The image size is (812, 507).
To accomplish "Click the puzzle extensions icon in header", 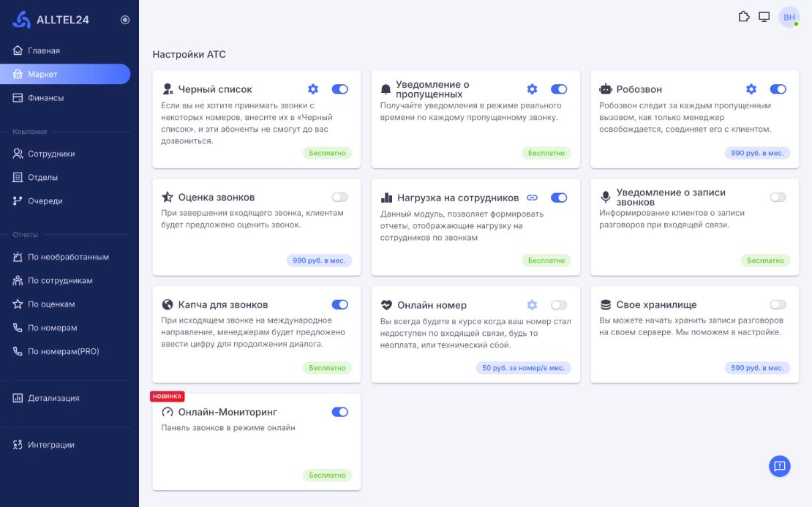I will [744, 17].
